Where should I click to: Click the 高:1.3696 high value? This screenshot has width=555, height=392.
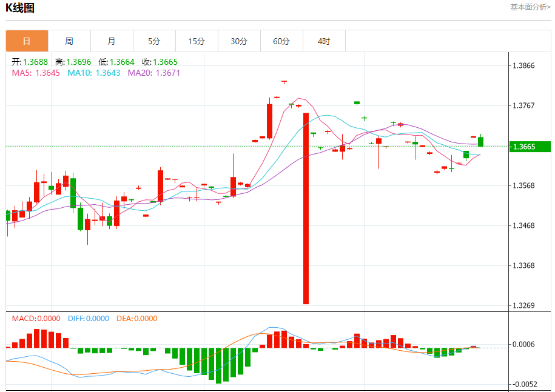73,62
